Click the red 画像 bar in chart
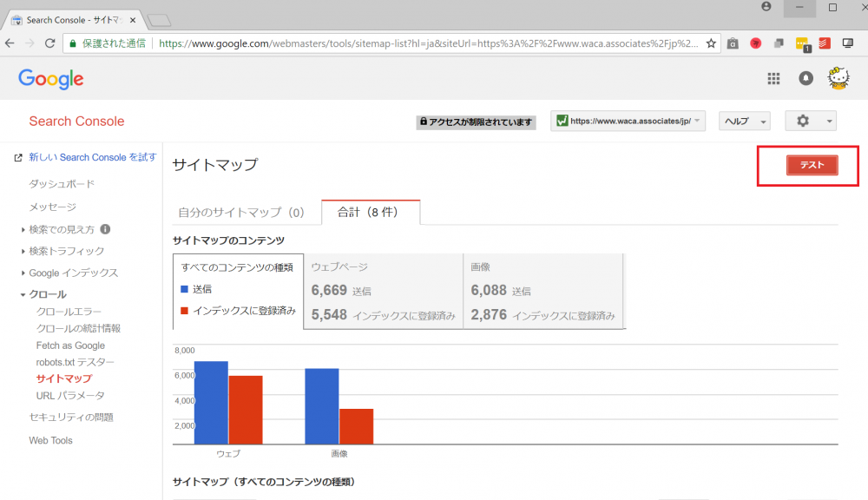Screen dimensions: 868x500 click(x=356, y=426)
